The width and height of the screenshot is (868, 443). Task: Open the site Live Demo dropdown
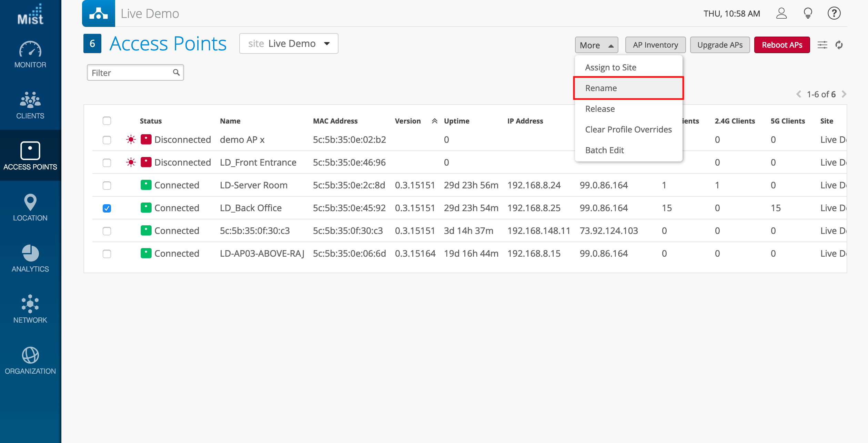(289, 43)
